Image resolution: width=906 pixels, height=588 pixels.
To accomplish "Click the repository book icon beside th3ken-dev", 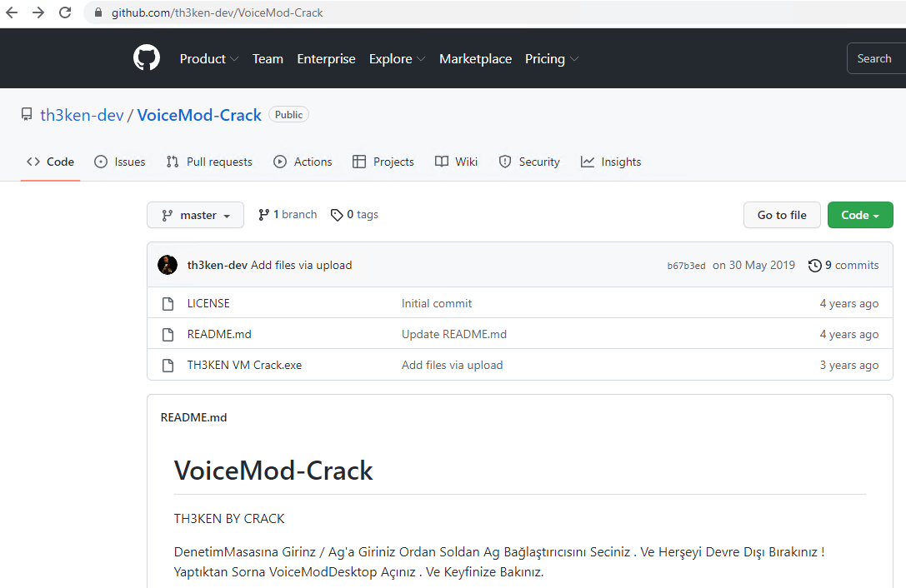I will click(27, 114).
